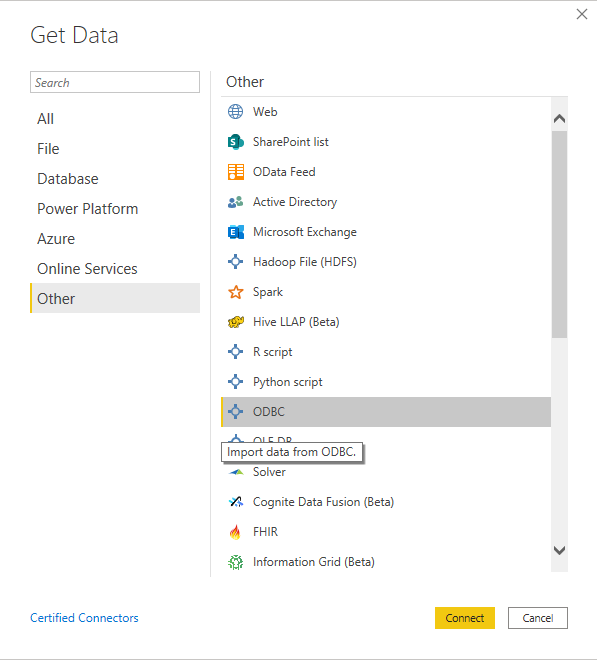Viewport: 597px width, 663px height.
Task: Select the Online Services category
Action: 115,269
